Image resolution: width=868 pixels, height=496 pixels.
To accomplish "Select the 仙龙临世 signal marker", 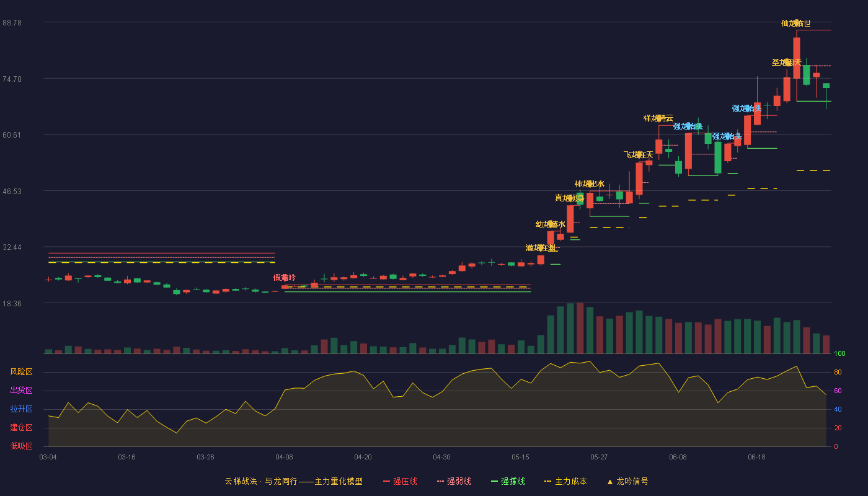I will (796, 24).
